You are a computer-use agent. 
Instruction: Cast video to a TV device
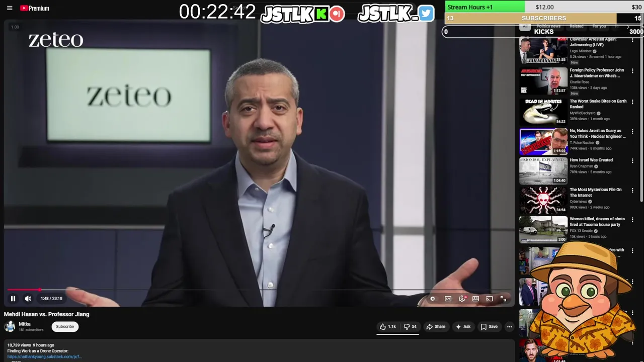click(489, 299)
